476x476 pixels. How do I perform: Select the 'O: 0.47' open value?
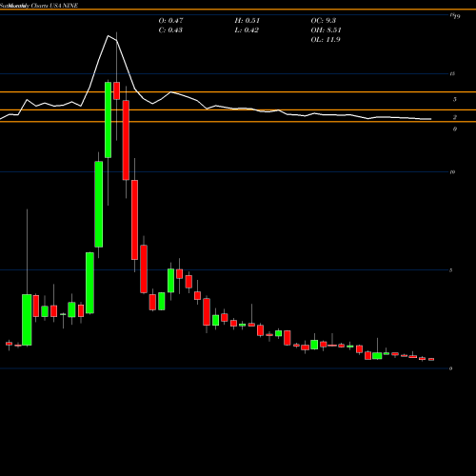(170, 21)
